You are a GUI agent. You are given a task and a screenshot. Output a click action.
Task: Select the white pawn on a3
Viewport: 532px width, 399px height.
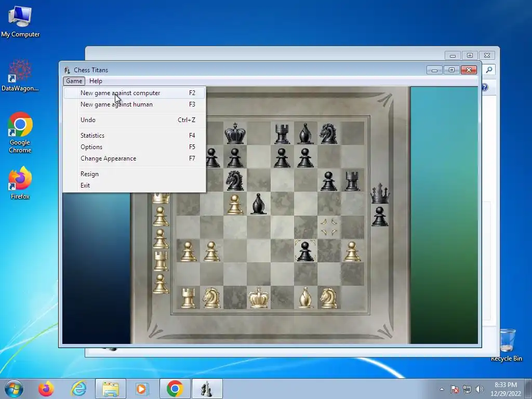click(188, 251)
